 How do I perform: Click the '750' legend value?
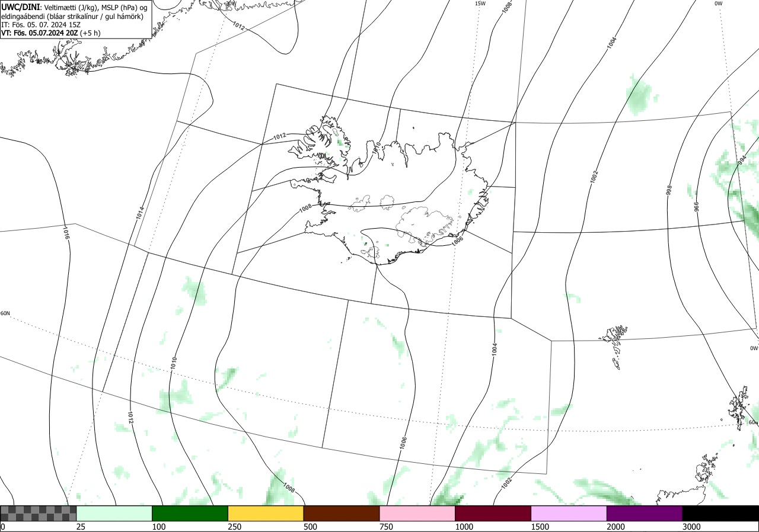[386, 527]
